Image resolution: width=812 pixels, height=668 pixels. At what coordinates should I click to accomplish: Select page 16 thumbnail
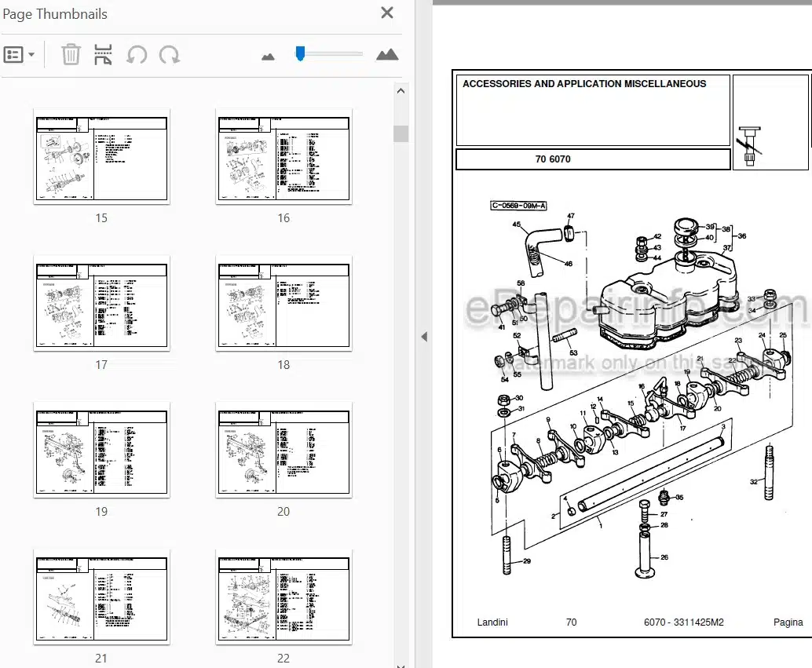[x=283, y=156]
